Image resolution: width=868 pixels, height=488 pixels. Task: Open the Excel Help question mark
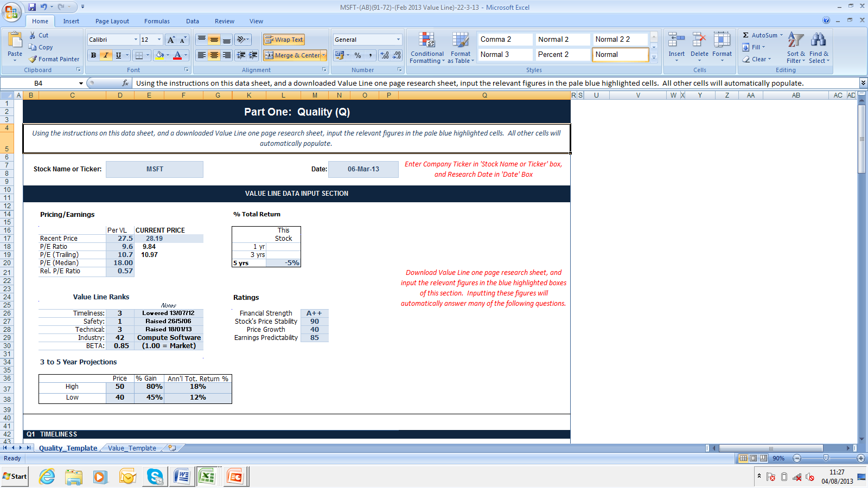[x=826, y=21]
